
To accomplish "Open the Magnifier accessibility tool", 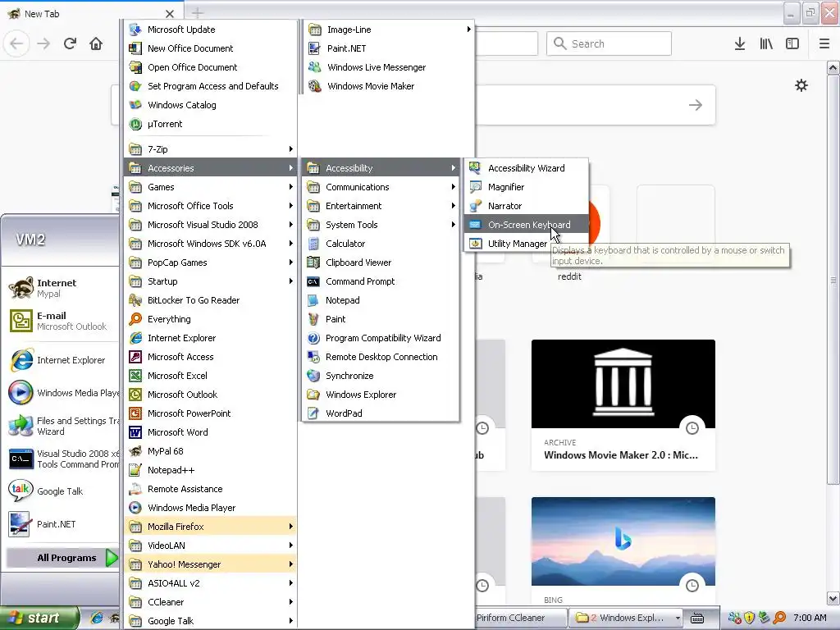I will (x=526, y=187).
